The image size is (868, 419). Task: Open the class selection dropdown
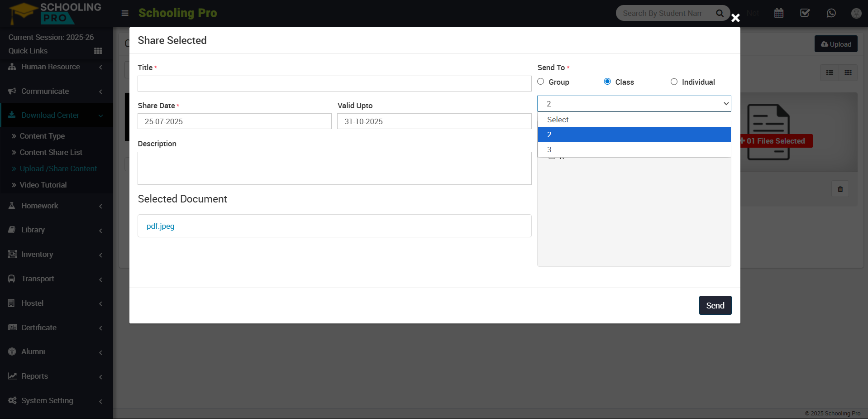click(634, 104)
